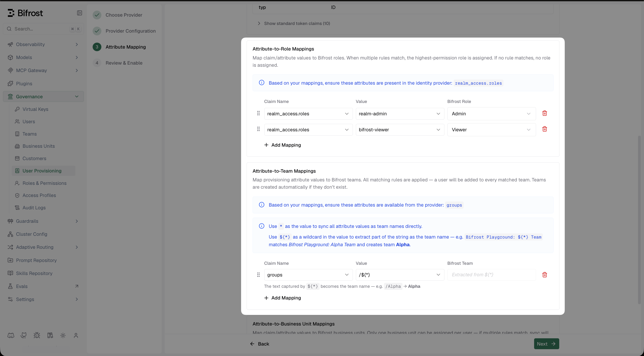Click the Adaptive Routing shuffle icon

click(10, 247)
